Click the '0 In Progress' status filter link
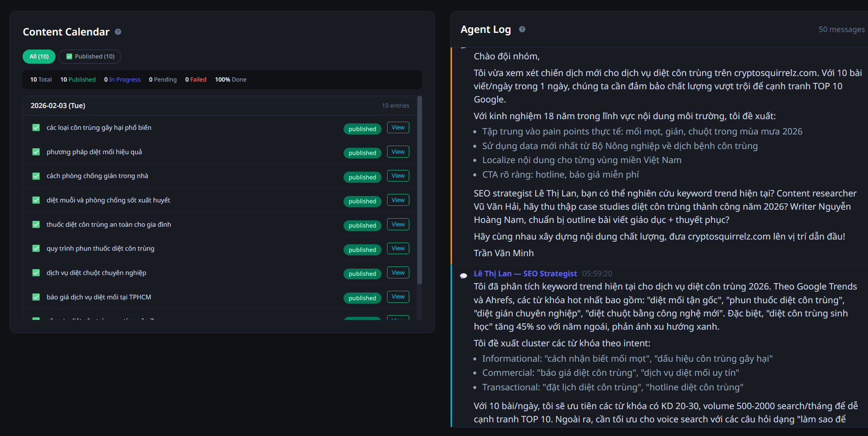This screenshot has height=436, width=868. coord(122,79)
